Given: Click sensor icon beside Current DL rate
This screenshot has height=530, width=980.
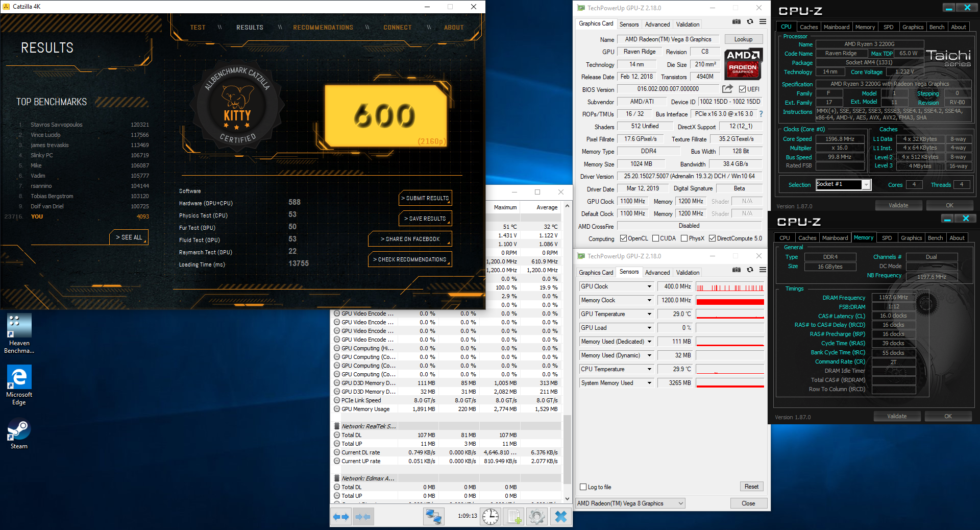Looking at the screenshot, I should (x=337, y=452).
